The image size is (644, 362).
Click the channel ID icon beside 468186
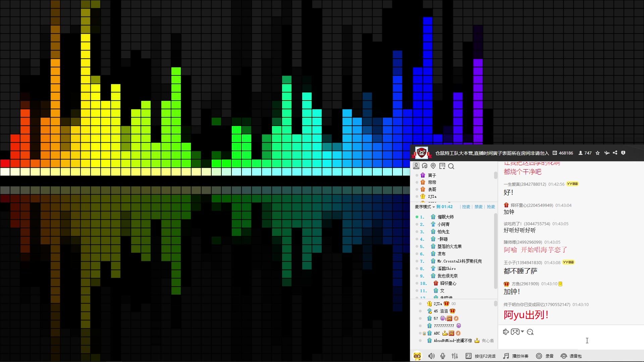tap(555, 153)
